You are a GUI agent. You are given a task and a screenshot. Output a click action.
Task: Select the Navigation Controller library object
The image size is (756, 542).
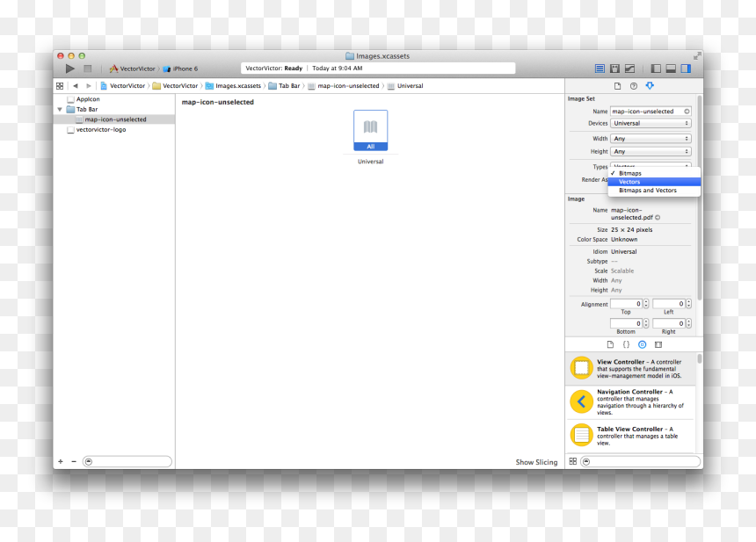point(630,402)
